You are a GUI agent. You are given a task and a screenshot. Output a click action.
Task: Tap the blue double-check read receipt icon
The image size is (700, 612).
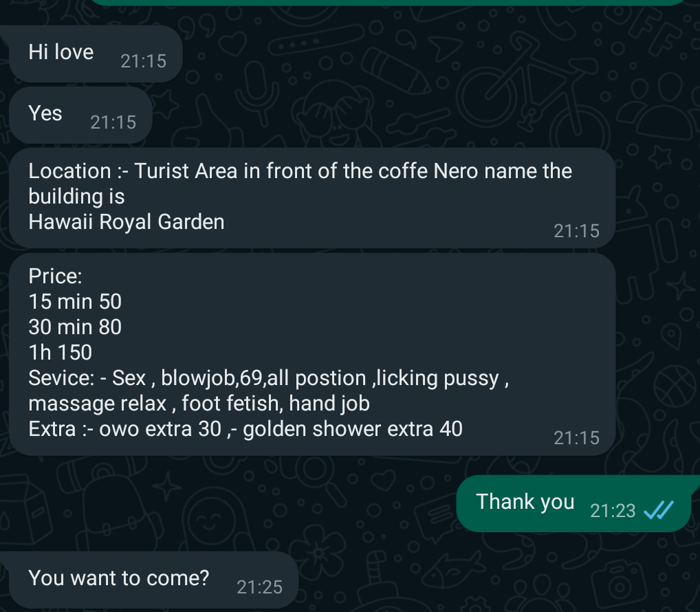pyautogui.click(x=656, y=511)
